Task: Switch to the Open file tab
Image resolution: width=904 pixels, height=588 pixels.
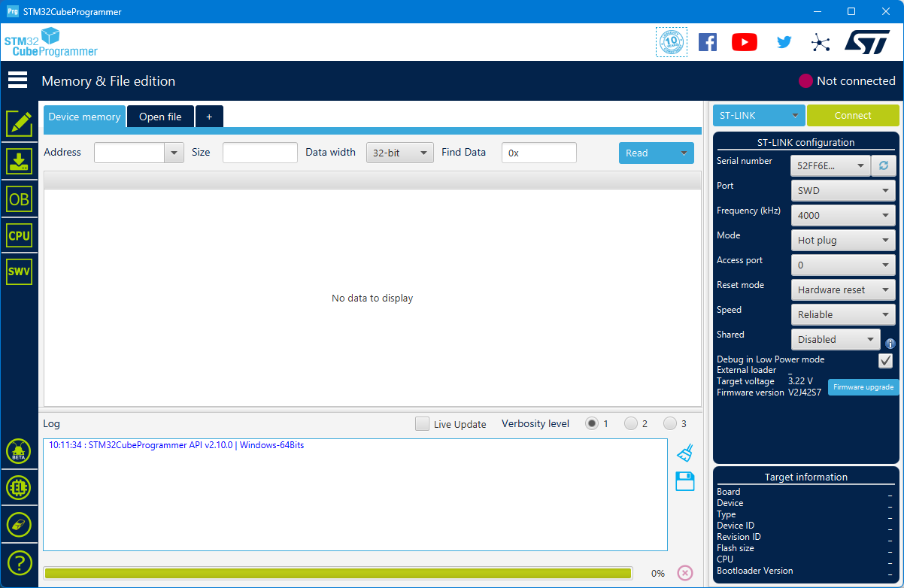Action: click(x=159, y=117)
